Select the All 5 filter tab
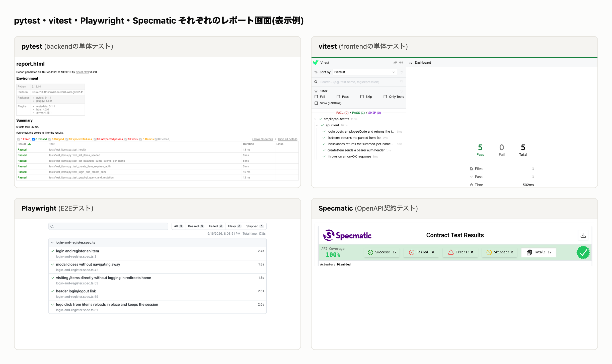The image size is (612, 364). tap(179, 226)
